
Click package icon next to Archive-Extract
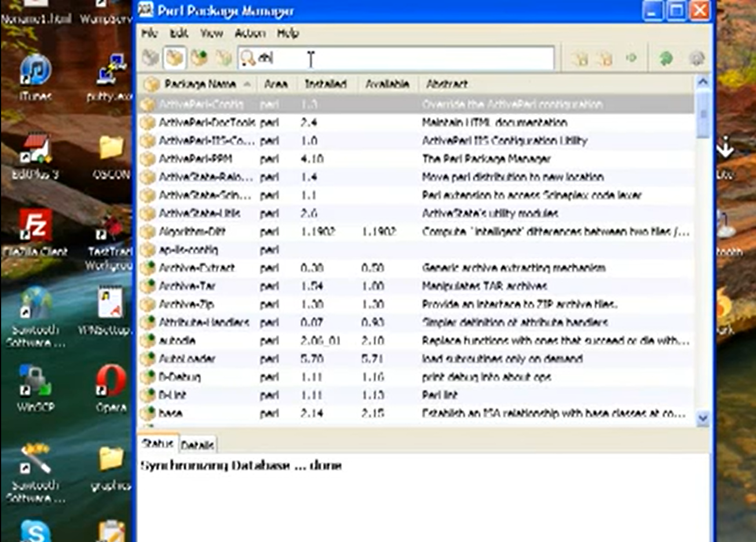[149, 268]
